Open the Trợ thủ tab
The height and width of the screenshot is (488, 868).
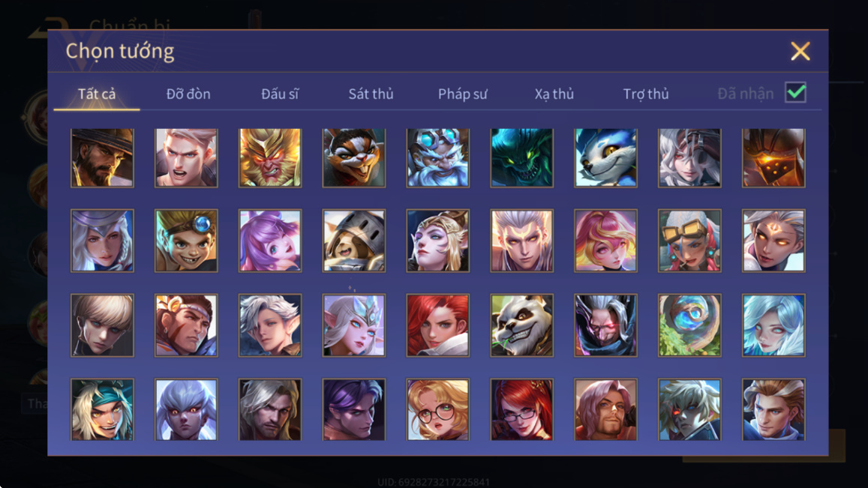pos(646,94)
